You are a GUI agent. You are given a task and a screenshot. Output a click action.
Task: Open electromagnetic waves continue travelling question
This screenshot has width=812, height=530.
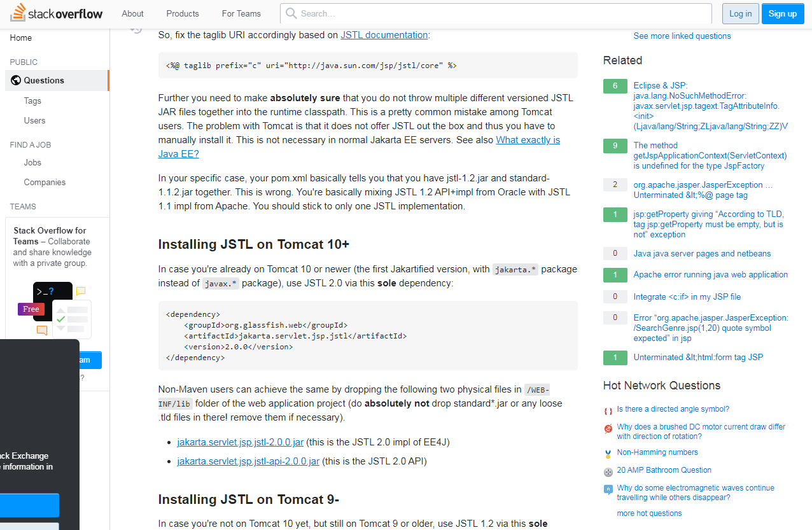click(x=696, y=492)
